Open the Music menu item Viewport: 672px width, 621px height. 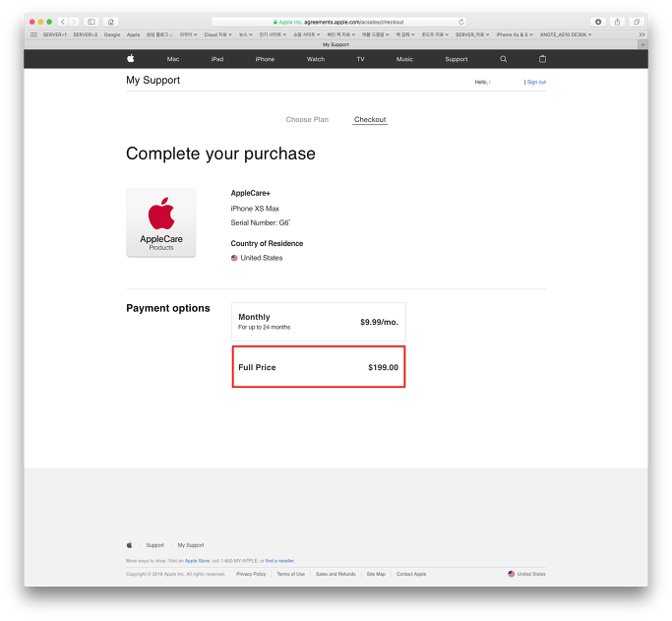pyautogui.click(x=404, y=59)
